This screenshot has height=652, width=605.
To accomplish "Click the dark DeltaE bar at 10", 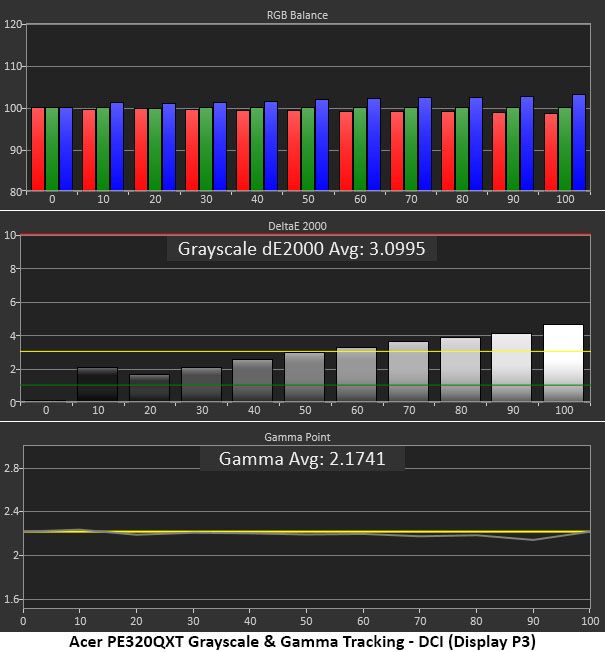I will [98, 385].
